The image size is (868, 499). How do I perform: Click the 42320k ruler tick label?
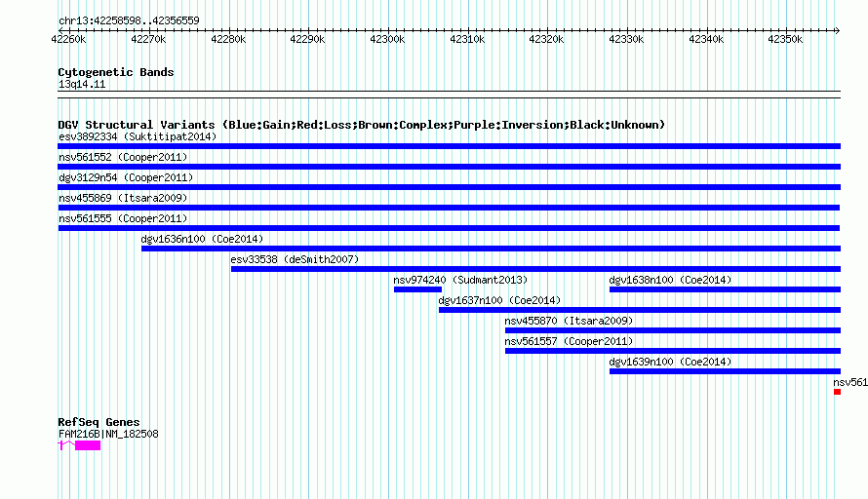[546, 39]
